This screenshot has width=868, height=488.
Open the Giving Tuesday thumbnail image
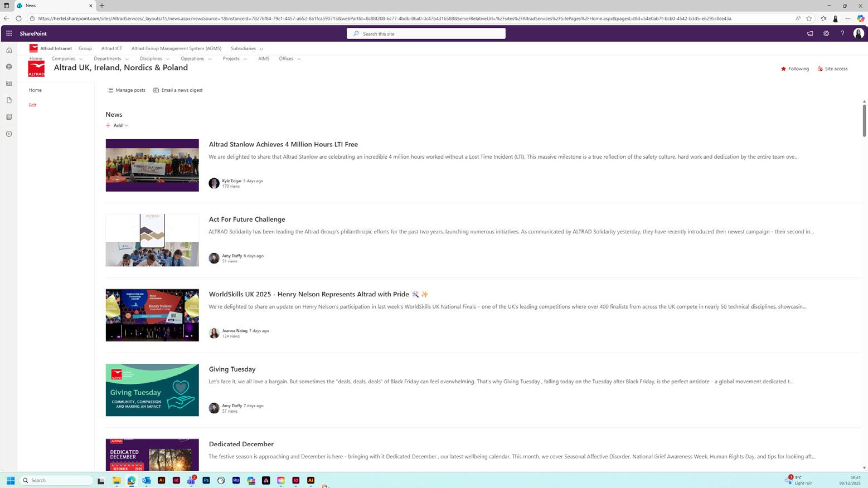click(x=152, y=390)
